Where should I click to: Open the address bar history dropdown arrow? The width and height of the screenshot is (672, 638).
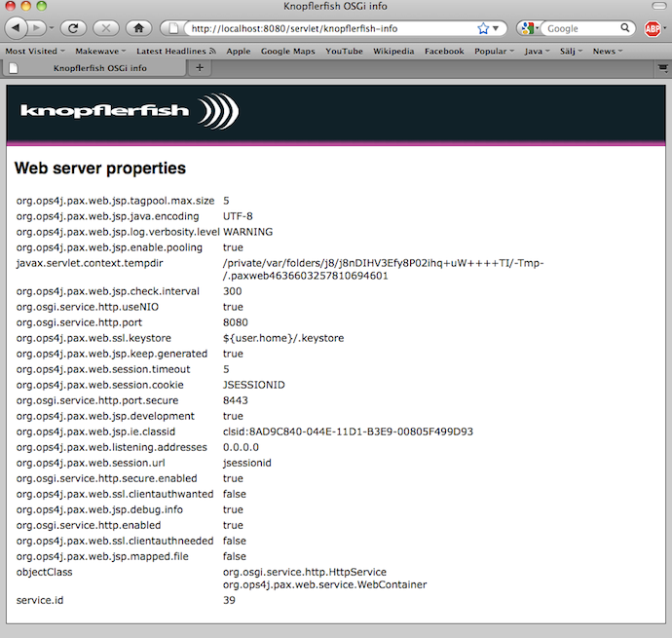[x=496, y=28]
